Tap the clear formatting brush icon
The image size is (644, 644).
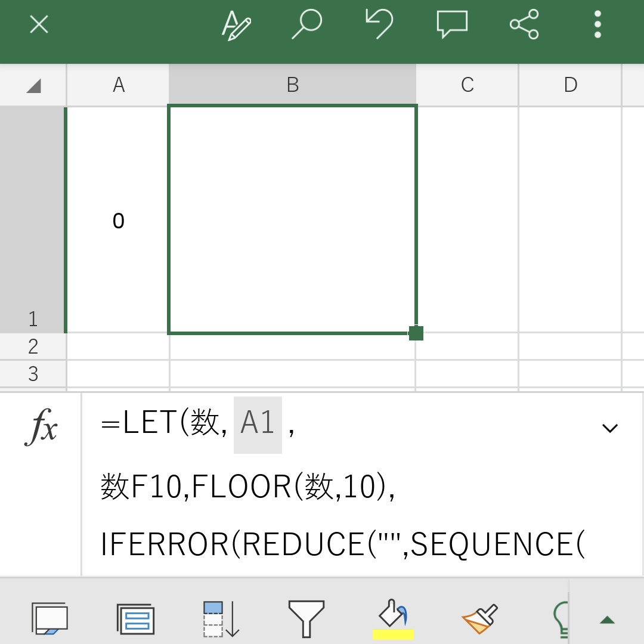(x=479, y=619)
